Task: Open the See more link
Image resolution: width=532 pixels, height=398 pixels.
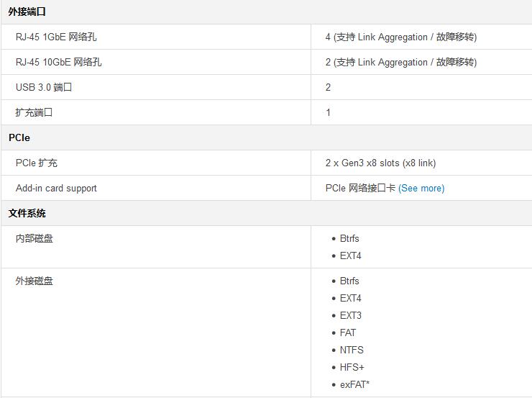Action: [x=421, y=188]
